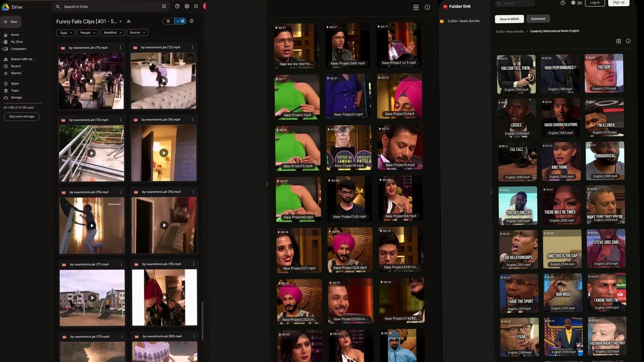
Task: Open EN language selector in MEGA
Action: tap(579, 3)
